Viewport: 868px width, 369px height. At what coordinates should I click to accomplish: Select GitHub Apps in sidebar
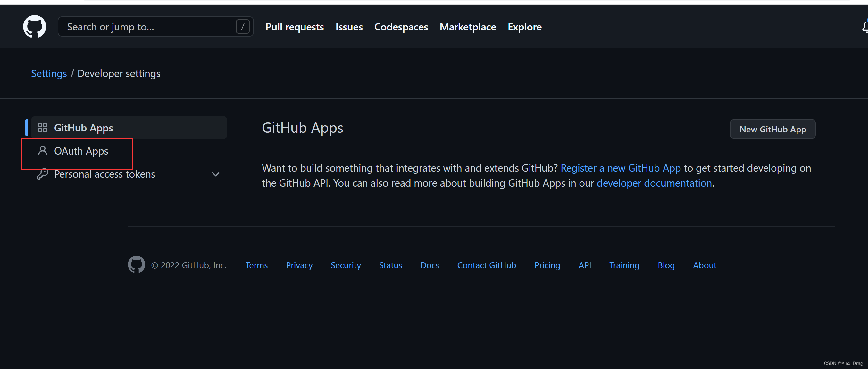click(129, 128)
